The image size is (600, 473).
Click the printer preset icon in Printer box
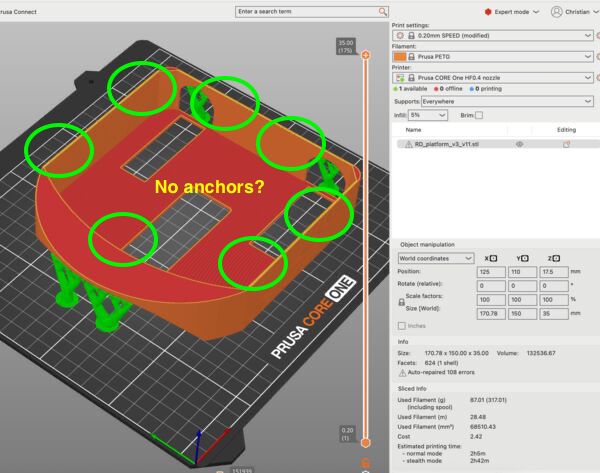(x=400, y=78)
